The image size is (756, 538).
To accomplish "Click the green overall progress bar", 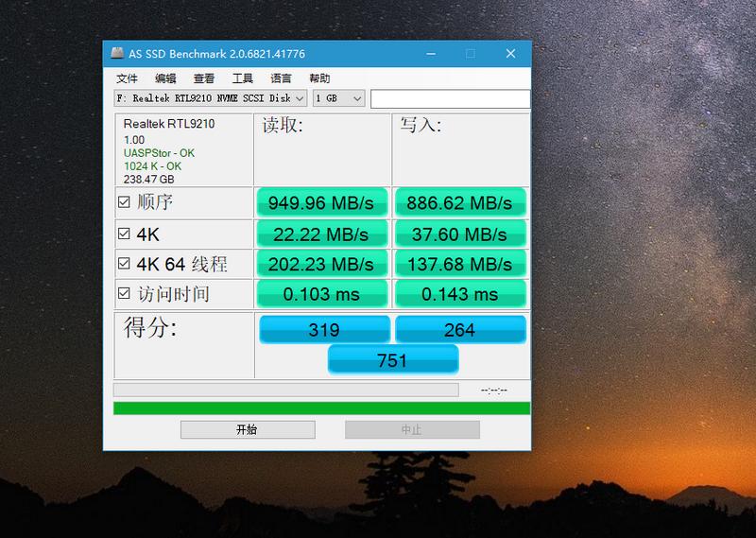I will tap(321, 408).
